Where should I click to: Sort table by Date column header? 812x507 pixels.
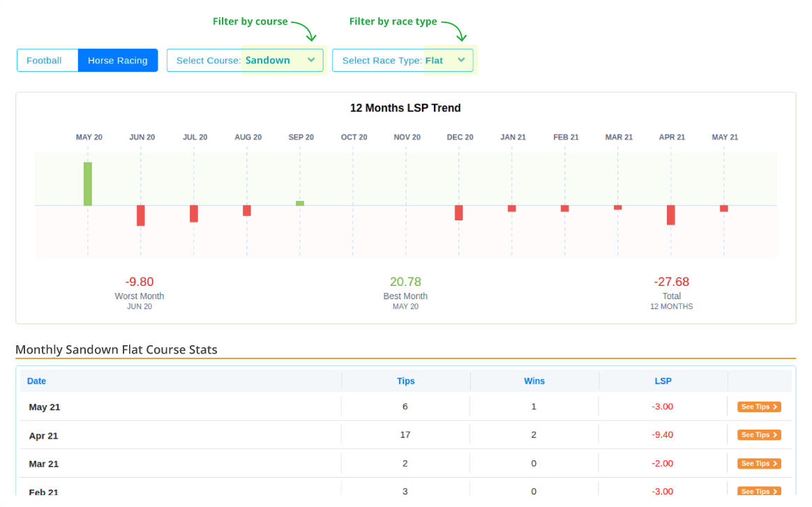[x=36, y=381]
